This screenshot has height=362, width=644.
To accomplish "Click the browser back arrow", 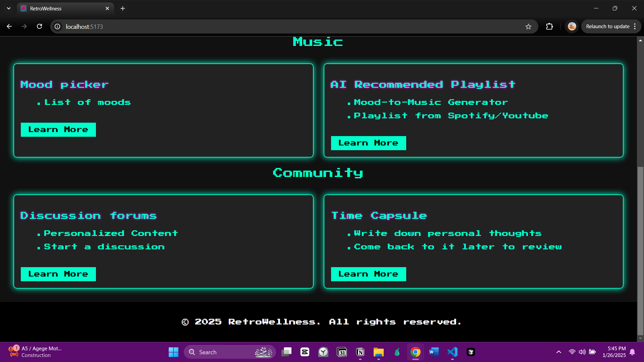I will pos(9,26).
